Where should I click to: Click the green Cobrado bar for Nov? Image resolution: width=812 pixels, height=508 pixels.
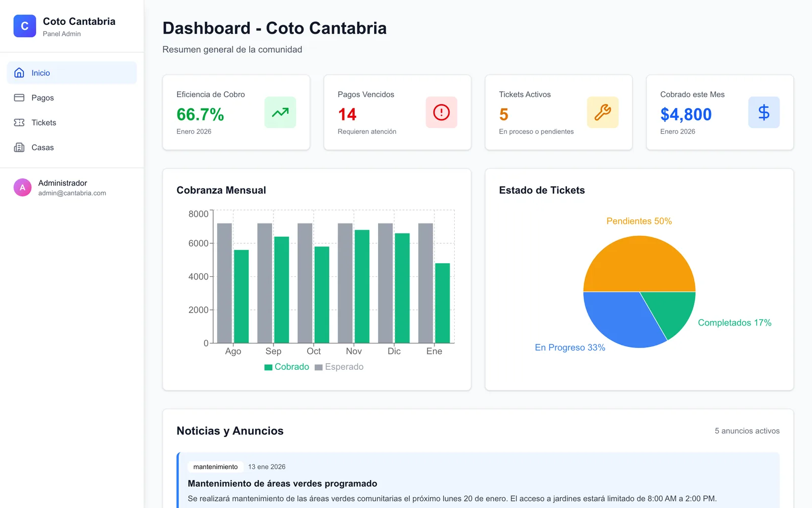coord(362,287)
